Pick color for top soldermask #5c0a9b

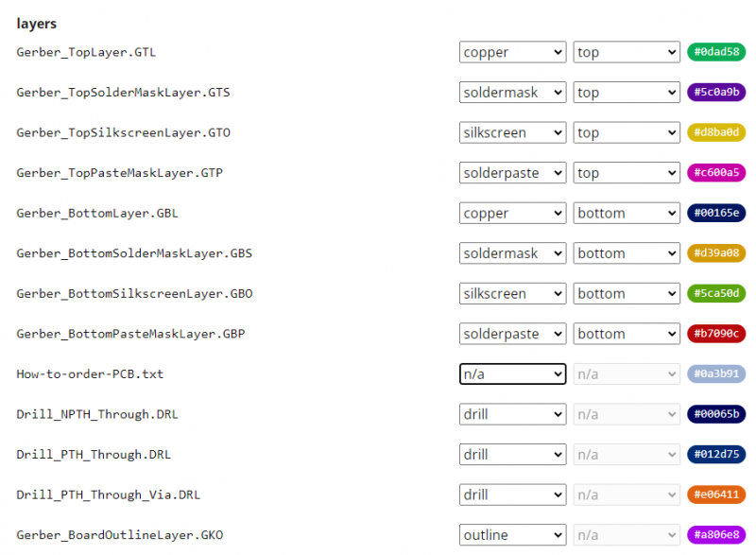coord(715,93)
